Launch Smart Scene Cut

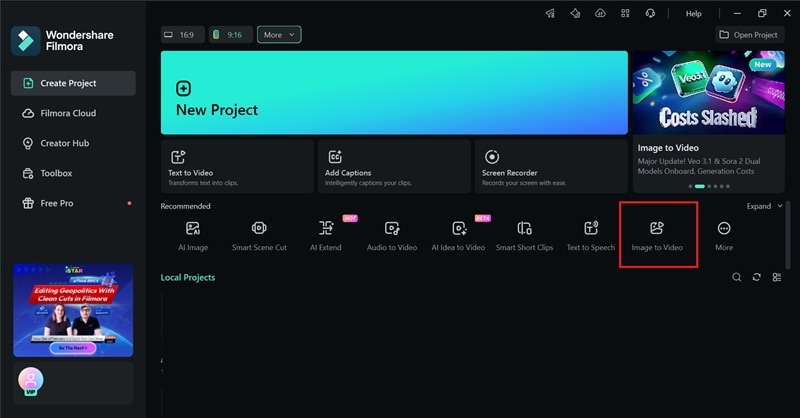pos(259,236)
